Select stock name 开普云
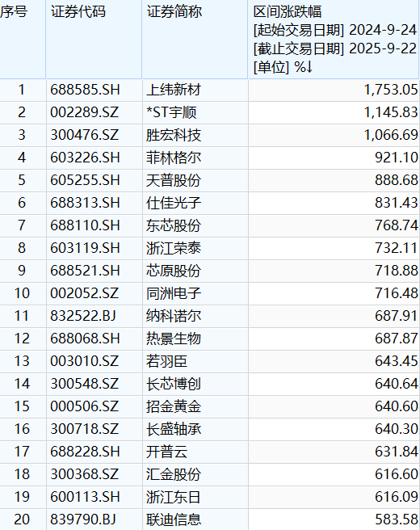The width and height of the screenshot is (420, 530). click(x=166, y=452)
